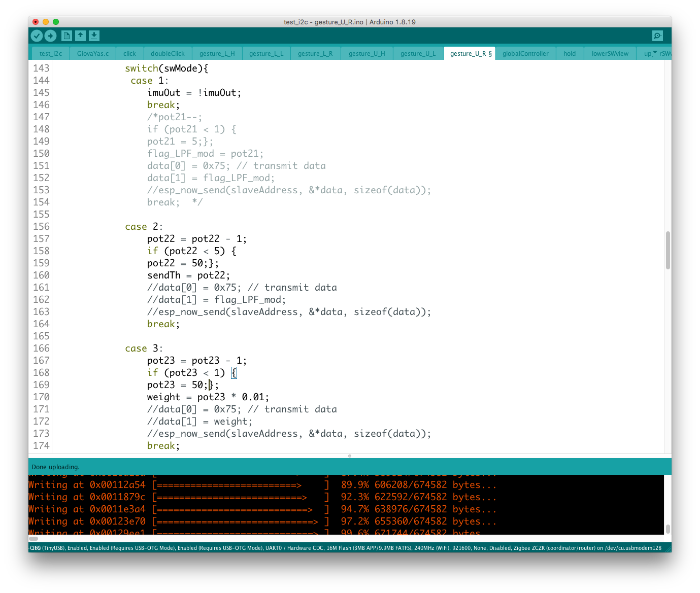The height and width of the screenshot is (593, 700).
Task: Select the lowerSWview tab
Action: pyautogui.click(x=610, y=54)
